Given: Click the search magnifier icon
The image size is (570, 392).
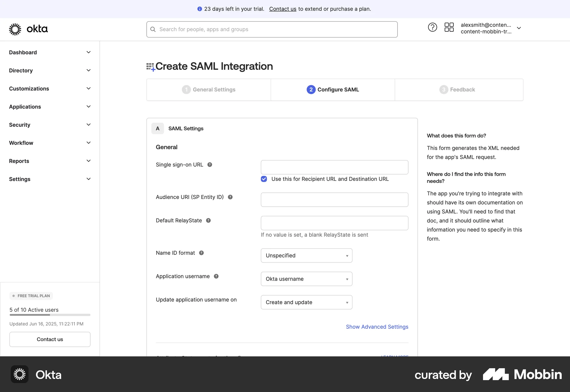Looking at the screenshot, I should coord(153,29).
